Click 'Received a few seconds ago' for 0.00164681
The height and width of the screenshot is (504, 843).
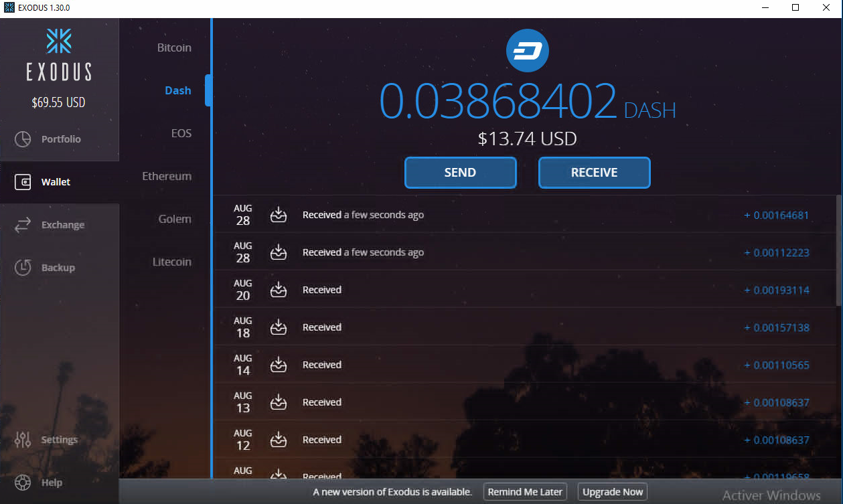pos(363,215)
